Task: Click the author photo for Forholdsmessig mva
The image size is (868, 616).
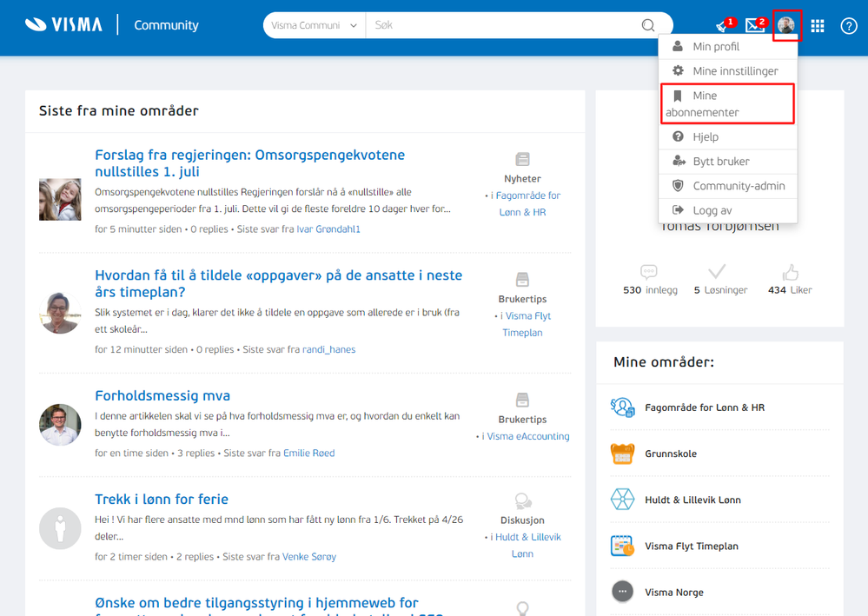Action: point(60,425)
